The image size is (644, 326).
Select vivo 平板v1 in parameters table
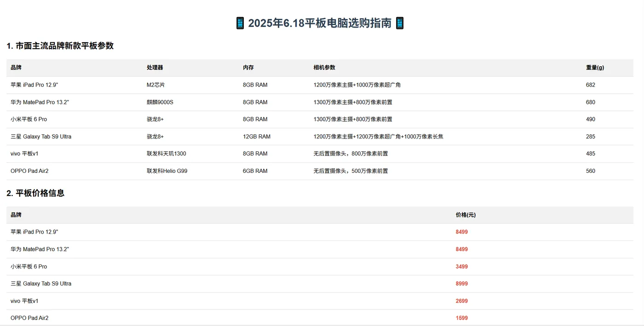point(24,154)
